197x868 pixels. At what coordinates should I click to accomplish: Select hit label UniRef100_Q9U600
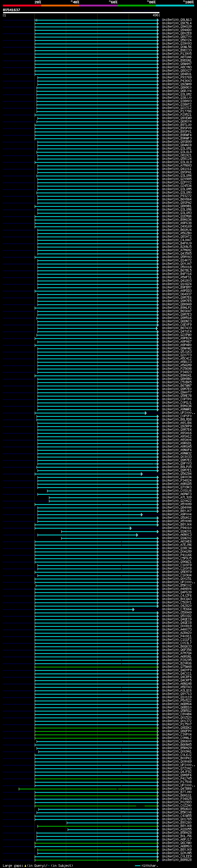click(177, 741)
